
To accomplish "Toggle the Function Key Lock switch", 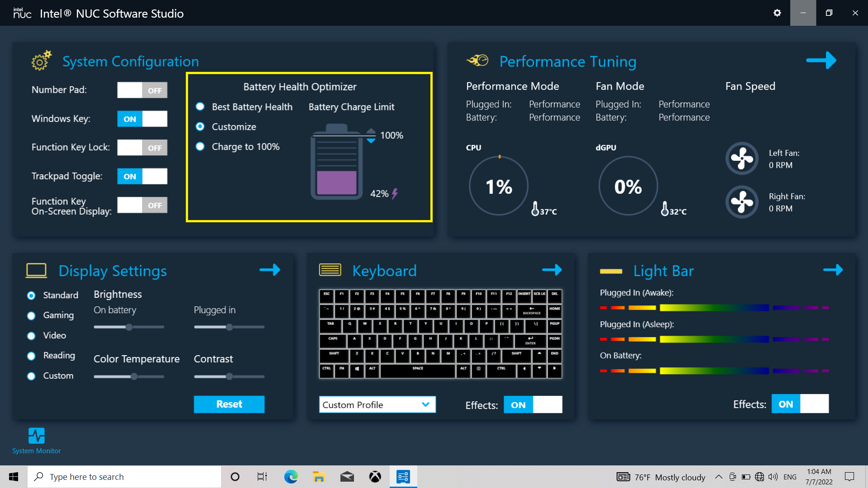I will [142, 147].
